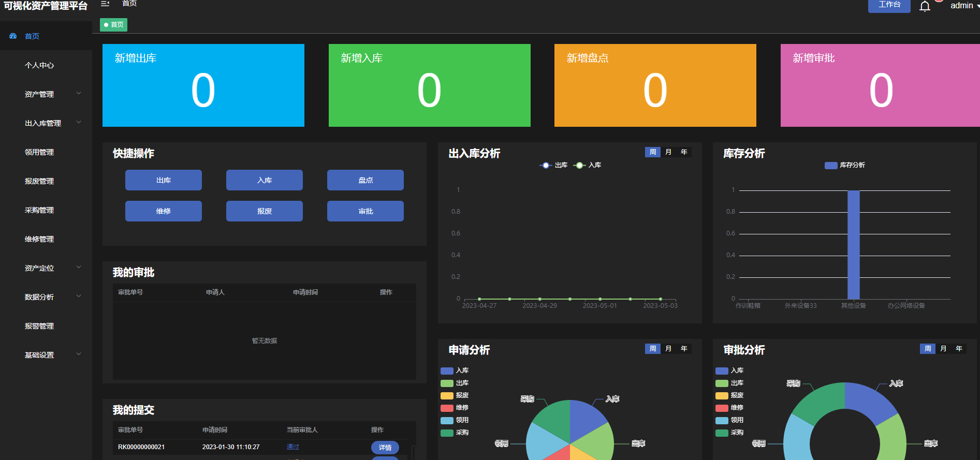
Task: Click RK00000000021 cell in 我的提交
Action: [141, 447]
